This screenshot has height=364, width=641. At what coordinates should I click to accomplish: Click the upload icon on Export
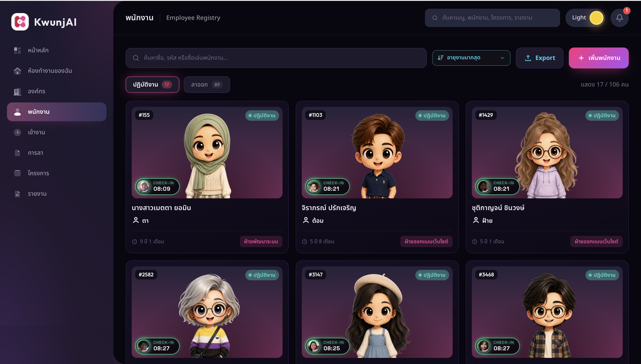click(528, 58)
